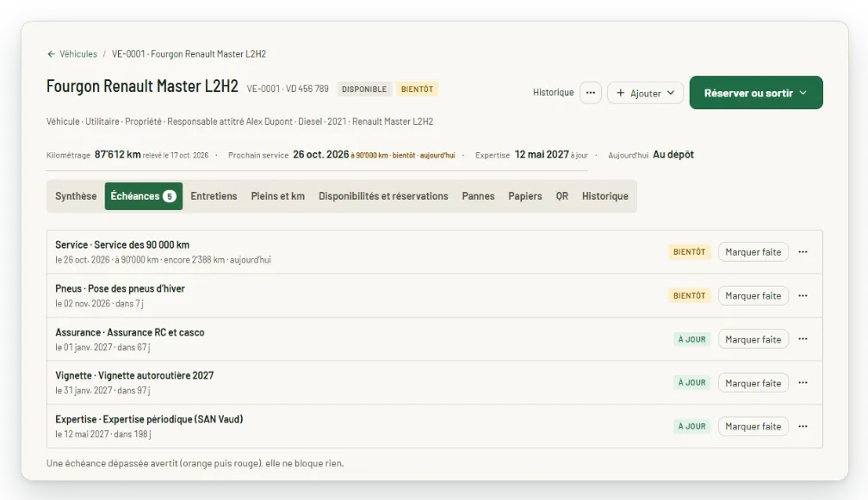Screen dimensions: 868x500
Task: Click the DISPONIBLE status badge
Action: [x=364, y=89]
